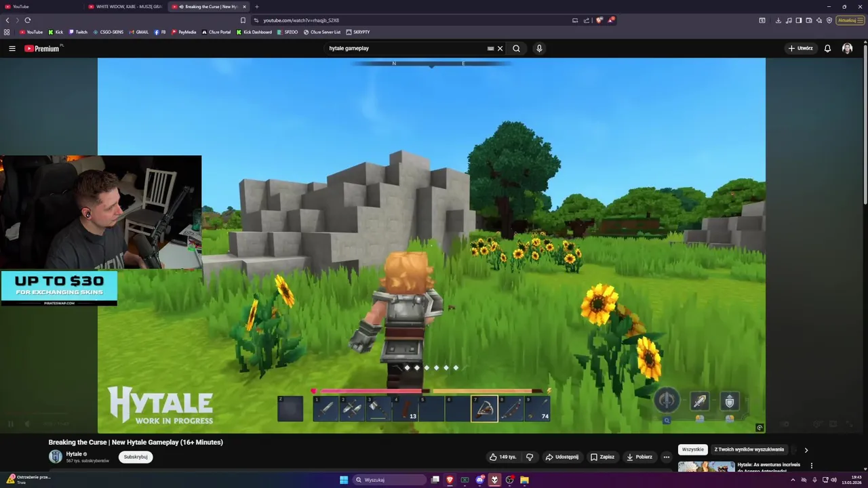Open the PayMedia bookmark
The height and width of the screenshot is (488, 868).
point(184,32)
